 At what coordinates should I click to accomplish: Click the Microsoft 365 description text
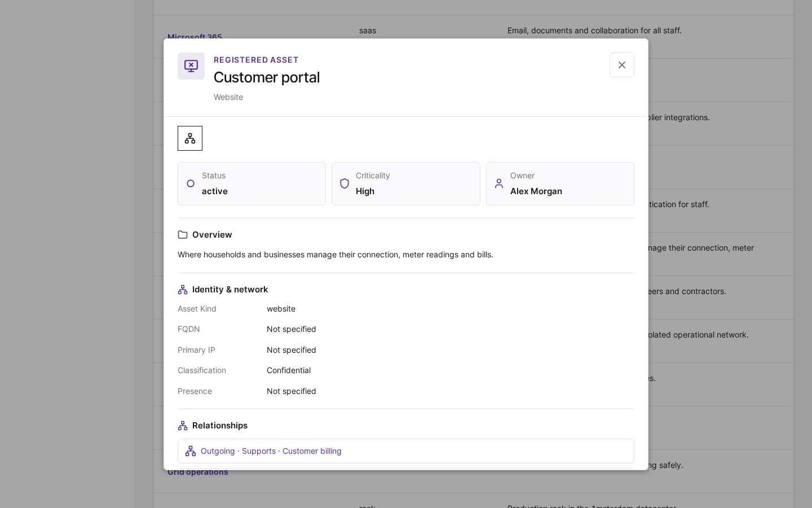tap(594, 30)
